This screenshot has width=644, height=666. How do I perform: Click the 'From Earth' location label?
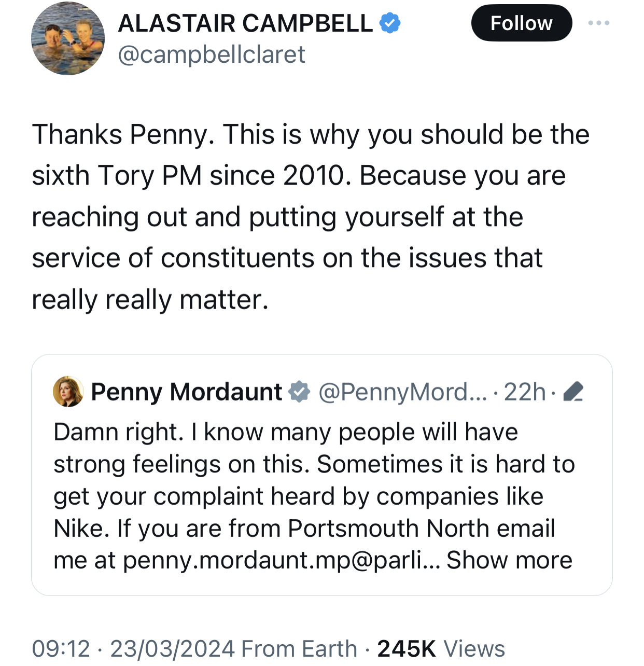(299, 649)
